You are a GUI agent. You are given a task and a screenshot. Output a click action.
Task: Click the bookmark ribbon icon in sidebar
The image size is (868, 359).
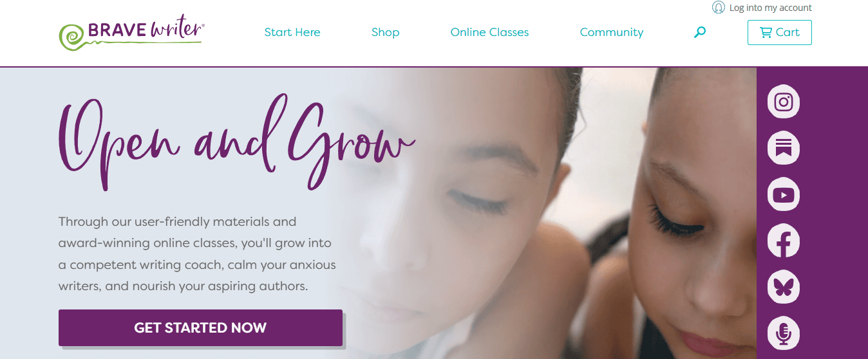pos(783,148)
